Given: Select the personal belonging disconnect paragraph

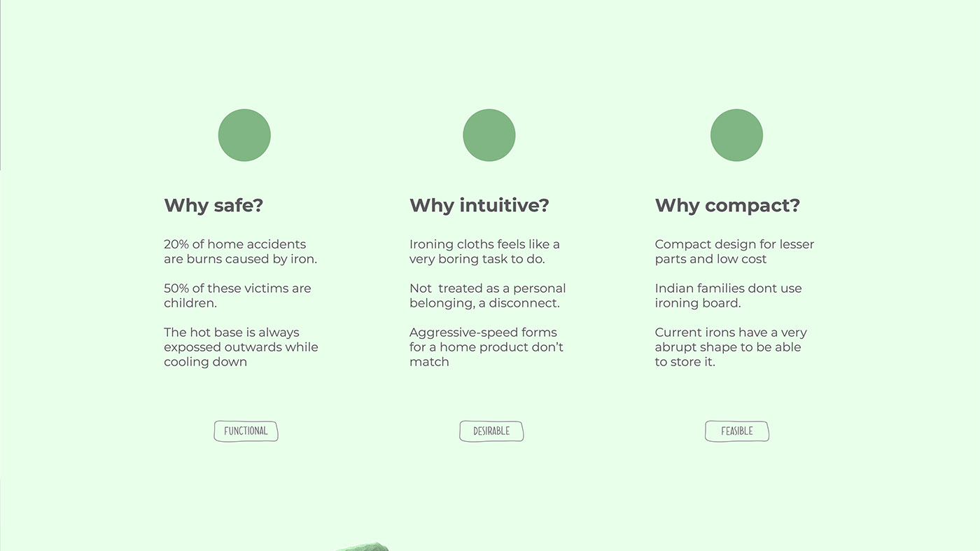Looking at the screenshot, I should 487,295.
